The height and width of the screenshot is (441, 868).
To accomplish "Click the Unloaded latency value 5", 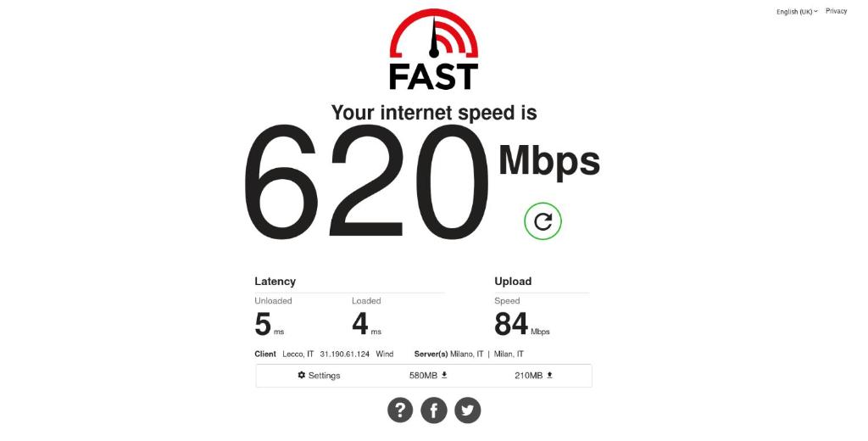I will click(x=263, y=324).
